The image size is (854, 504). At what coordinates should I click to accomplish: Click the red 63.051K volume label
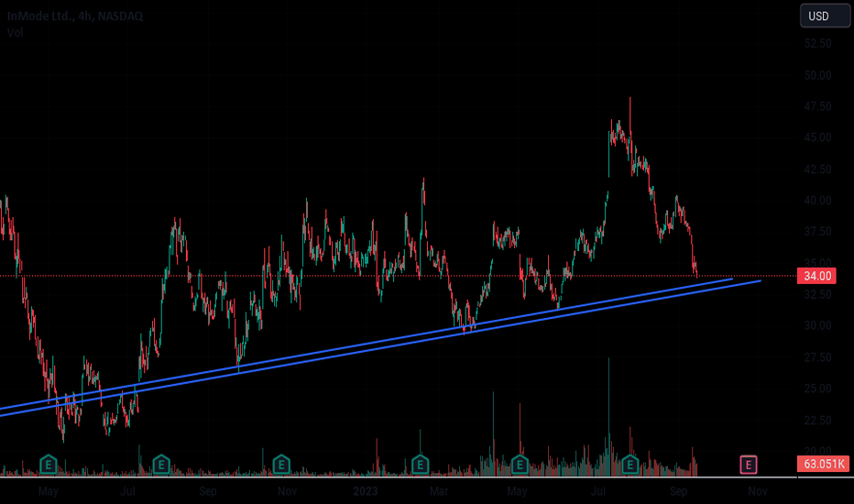(823, 465)
